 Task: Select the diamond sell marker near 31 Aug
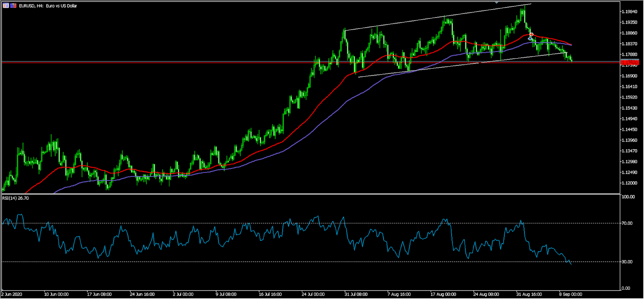[531, 34]
